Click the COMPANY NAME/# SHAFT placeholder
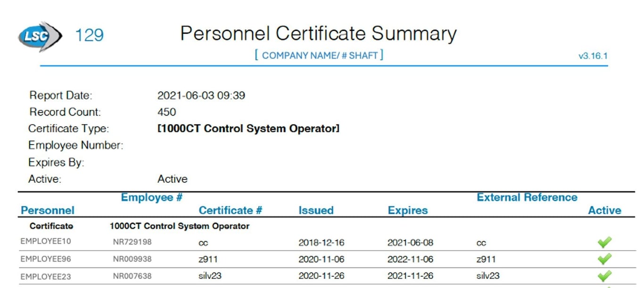The height and width of the screenshot is (288, 644). 319,56
